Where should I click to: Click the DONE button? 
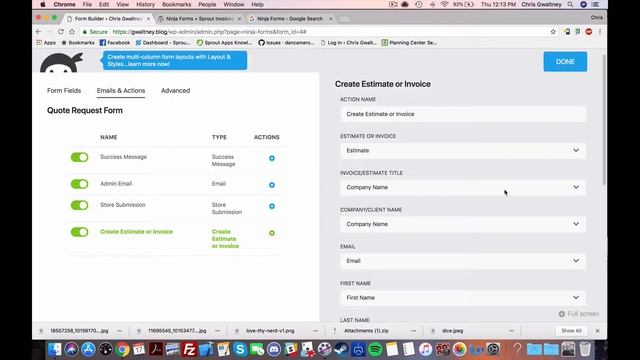[565, 62]
